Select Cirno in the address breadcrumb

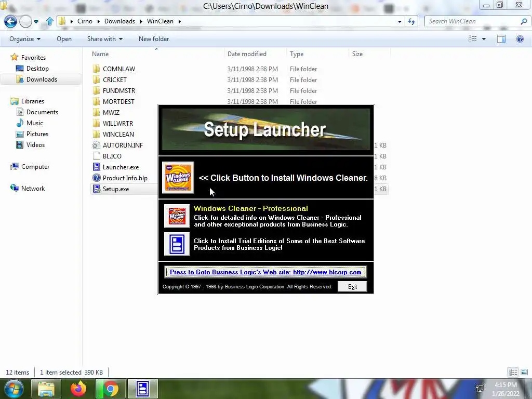85,21
